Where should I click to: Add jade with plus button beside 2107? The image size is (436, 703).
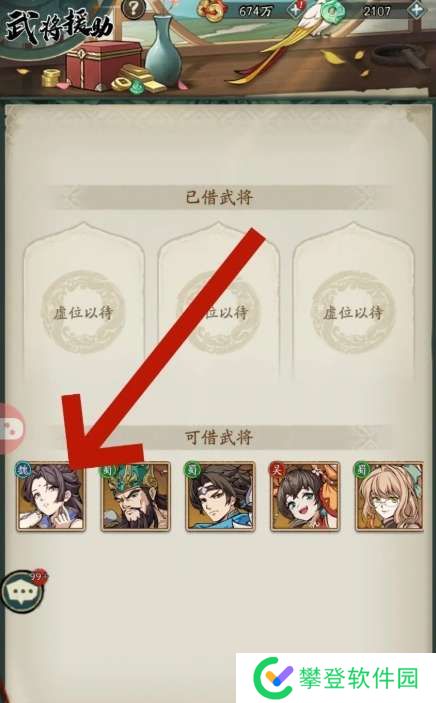coord(418,10)
